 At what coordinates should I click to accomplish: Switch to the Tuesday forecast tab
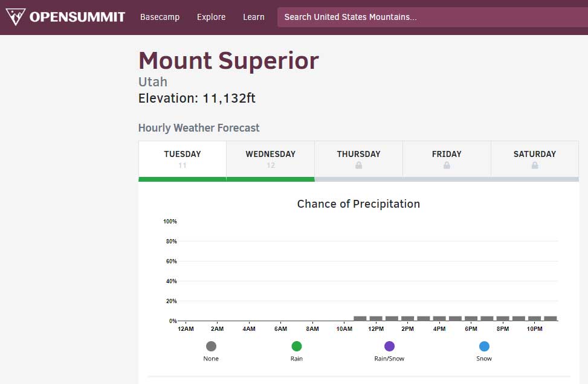[x=182, y=158]
